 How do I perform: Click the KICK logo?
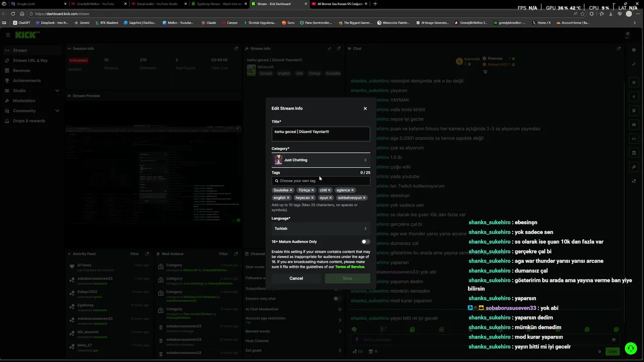(x=26, y=35)
